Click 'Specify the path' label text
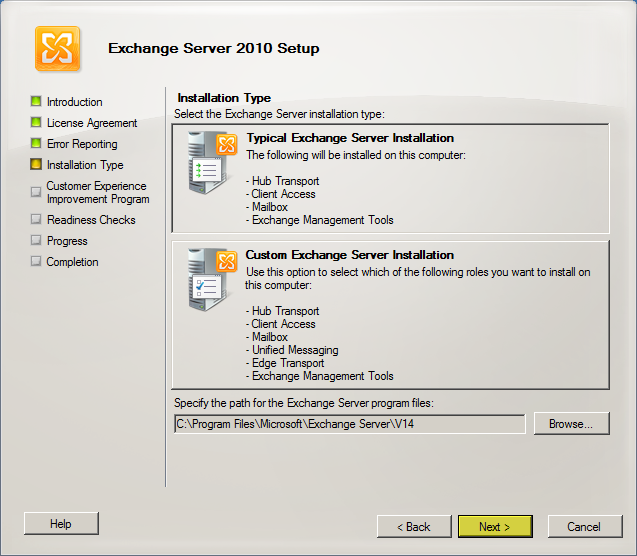Image resolution: width=637 pixels, height=556 pixels. click(304, 403)
